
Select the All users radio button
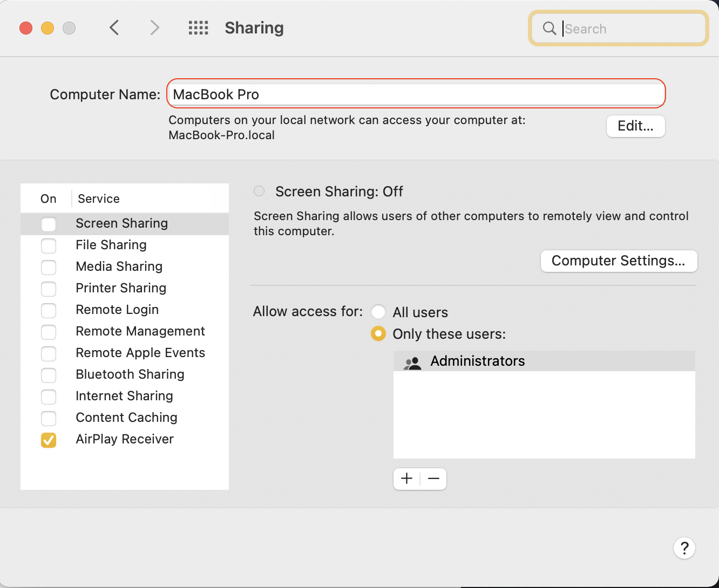click(378, 312)
